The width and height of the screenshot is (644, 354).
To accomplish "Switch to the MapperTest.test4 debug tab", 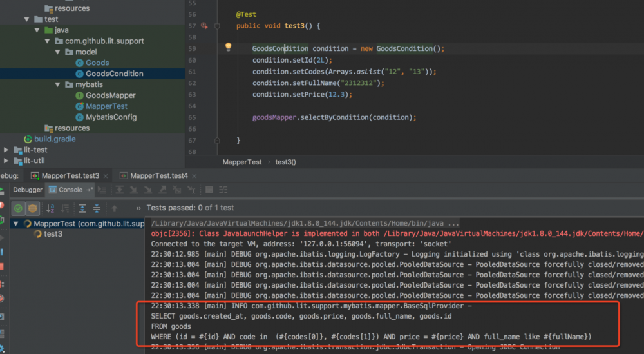I will point(158,175).
